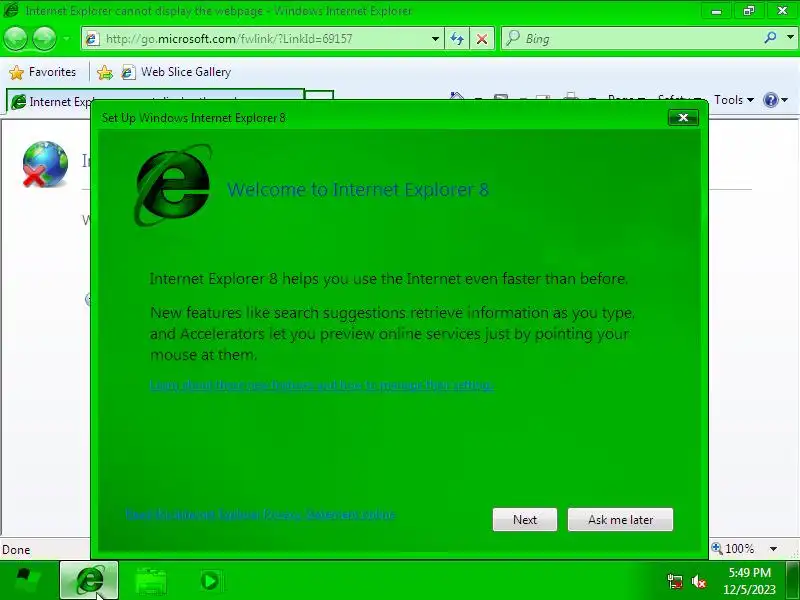
Task: Click the Ask me later button
Action: (620, 519)
